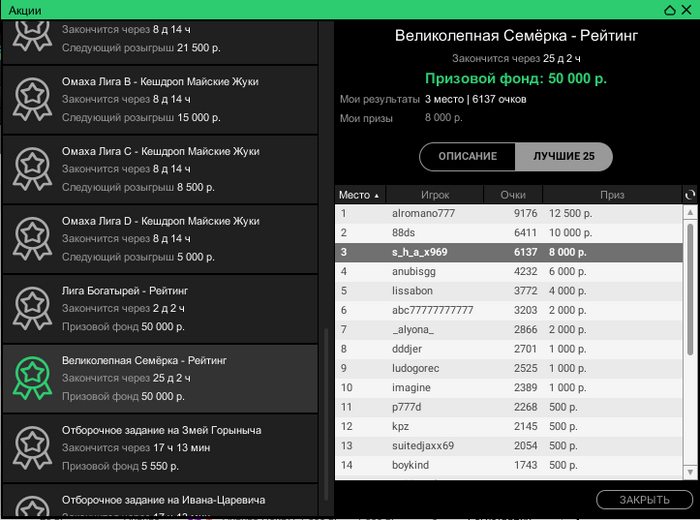Sort leaderboard by Место column

[359, 195]
